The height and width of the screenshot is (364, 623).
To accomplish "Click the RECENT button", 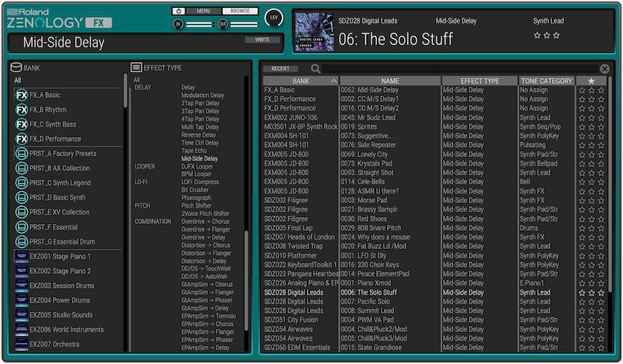I will (280, 68).
